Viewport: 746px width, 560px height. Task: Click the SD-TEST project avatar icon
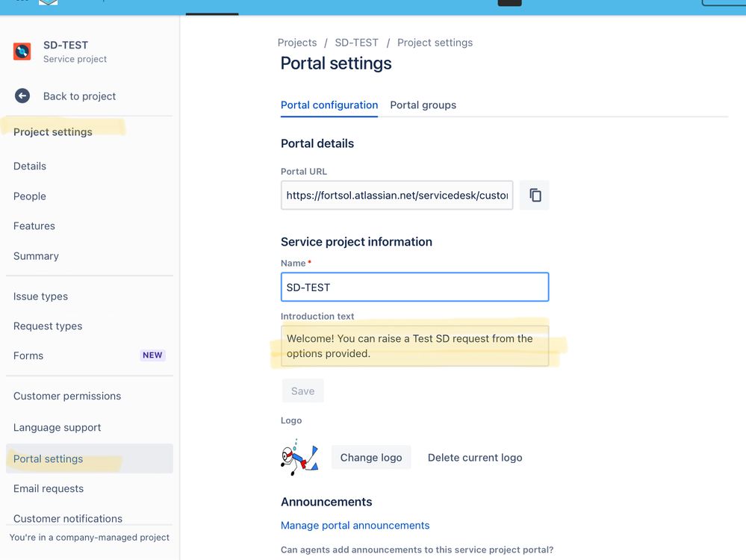tap(22, 52)
